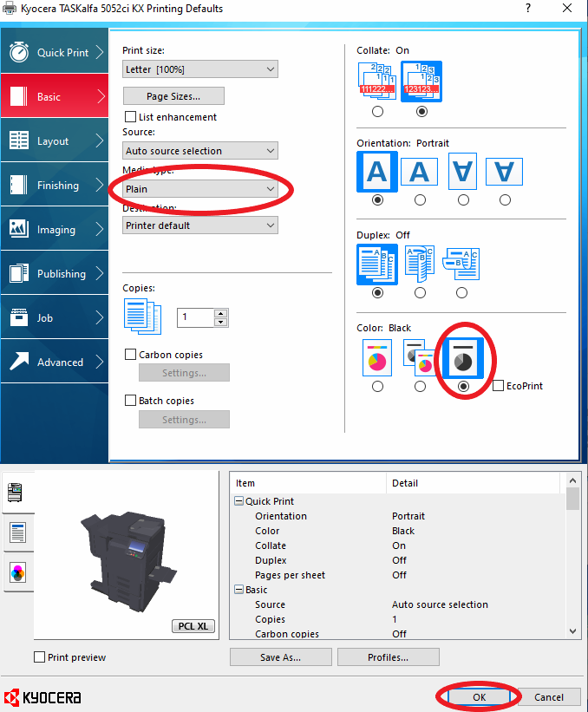Open the Finishing tab

(x=55, y=186)
